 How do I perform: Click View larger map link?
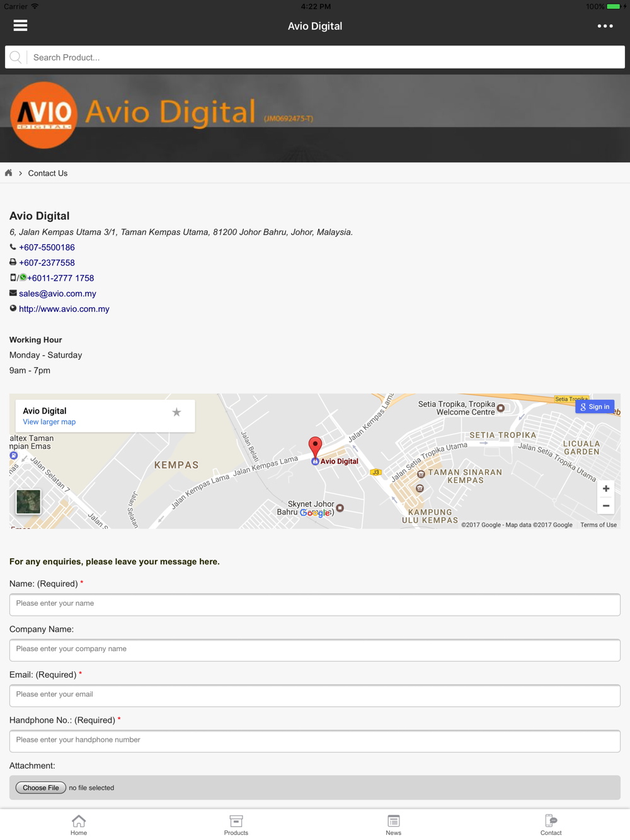coord(49,422)
